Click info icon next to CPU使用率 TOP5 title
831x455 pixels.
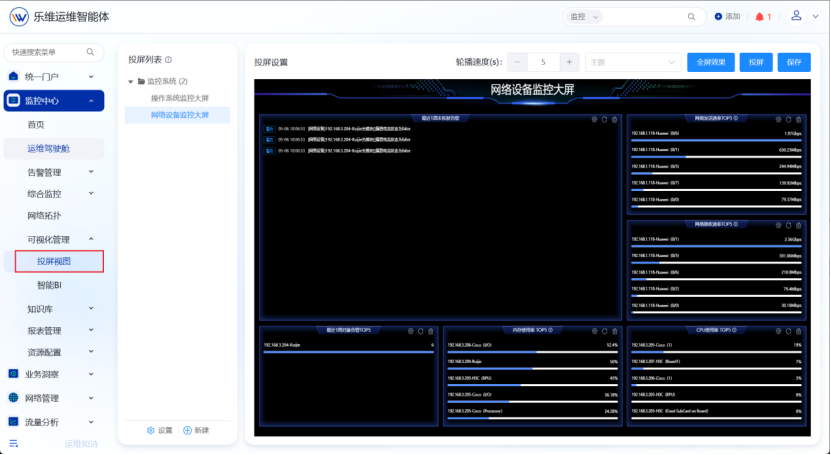[736, 330]
